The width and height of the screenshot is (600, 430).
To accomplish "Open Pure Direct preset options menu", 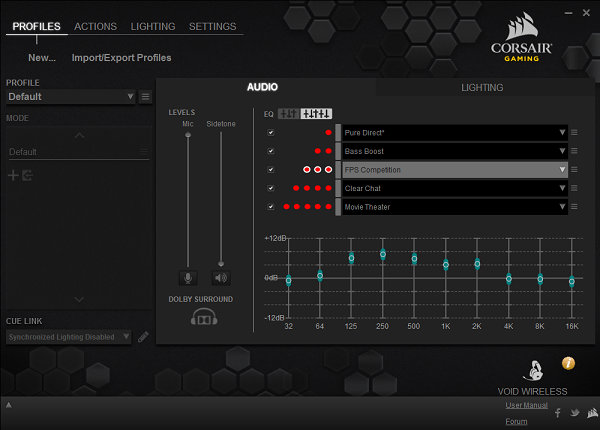I will [x=574, y=132].
